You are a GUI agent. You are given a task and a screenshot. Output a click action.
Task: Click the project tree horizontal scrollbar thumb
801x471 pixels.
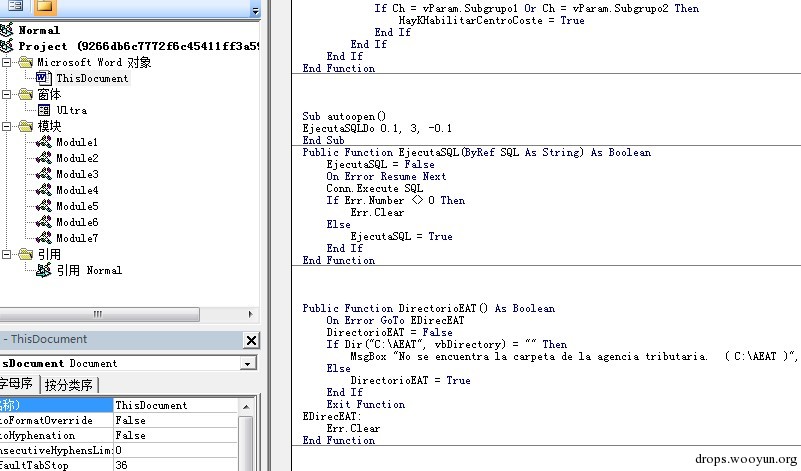(x=99, y=314)
